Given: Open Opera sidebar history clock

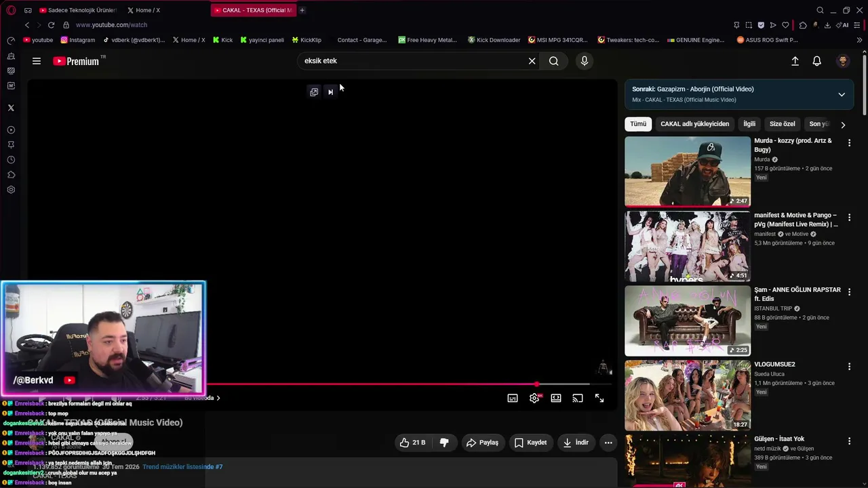Looking at the screenshot, I should [11, 160].
